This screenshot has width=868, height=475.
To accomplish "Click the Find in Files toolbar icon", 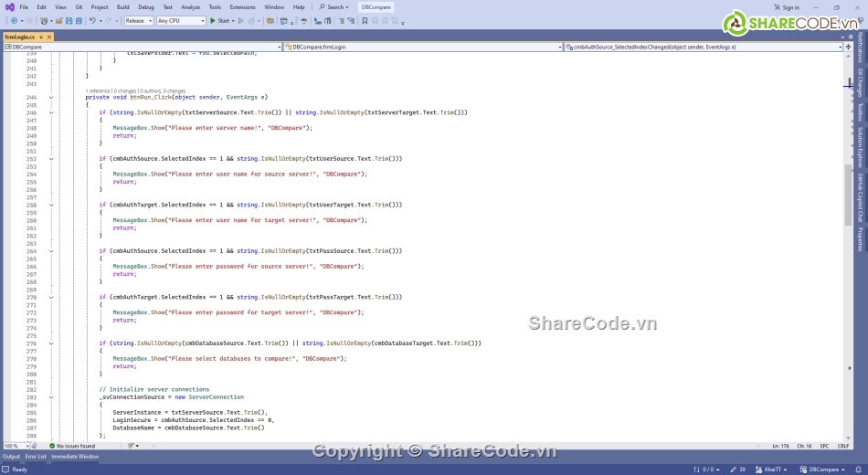I will pyautogui.click(x=270, y=20).
